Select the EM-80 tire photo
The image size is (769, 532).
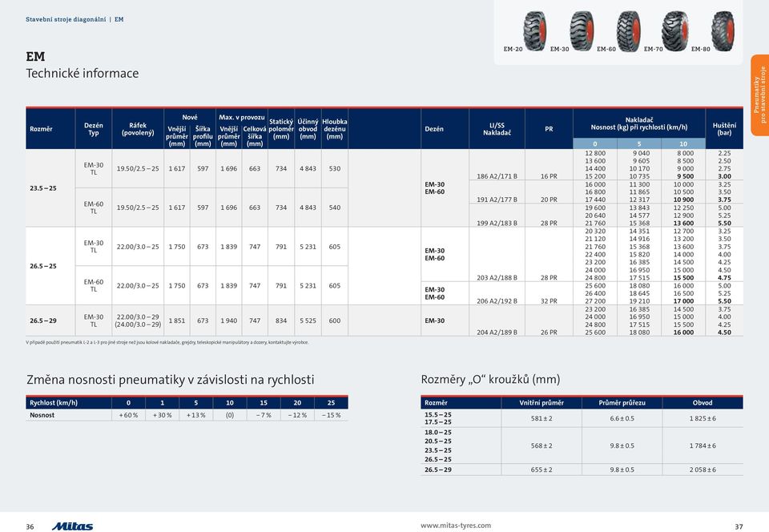pyautogui.click(x=723, y=30)
